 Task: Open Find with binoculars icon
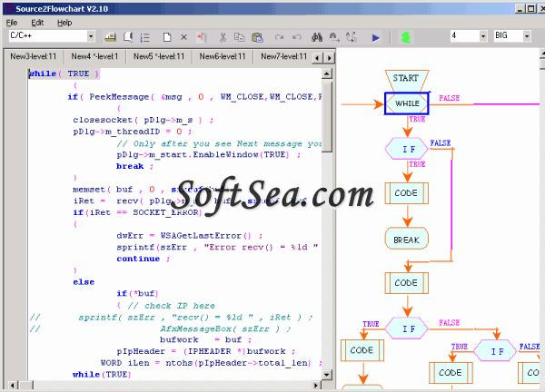(x=317, y=37)
